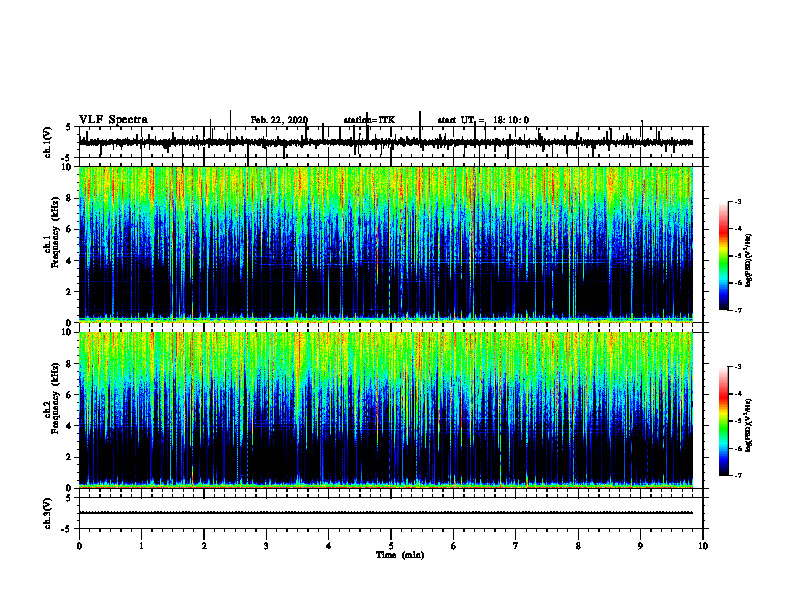This screenshot has width=792, height=612.
Task: Click time axis tick label "7"
Action: point(516,546)
